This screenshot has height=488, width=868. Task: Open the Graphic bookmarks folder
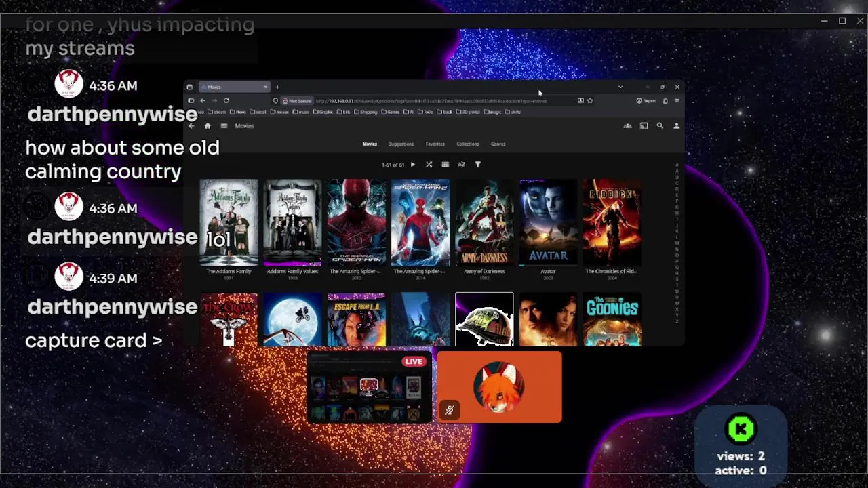coord(323,112)
